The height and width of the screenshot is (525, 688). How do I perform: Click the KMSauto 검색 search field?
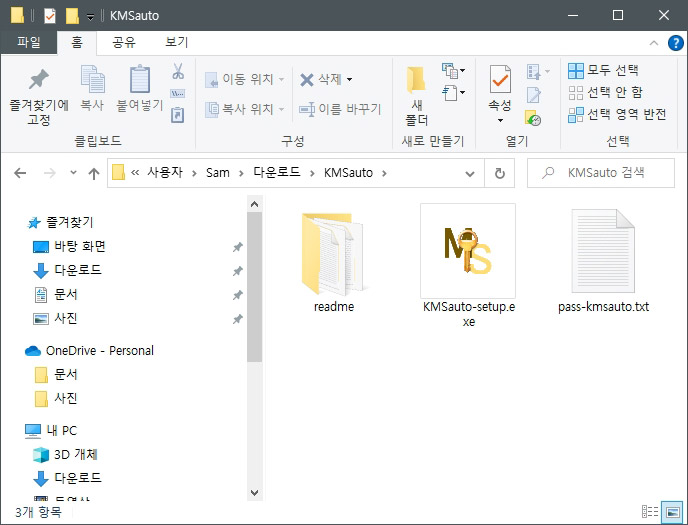[601, 173]
